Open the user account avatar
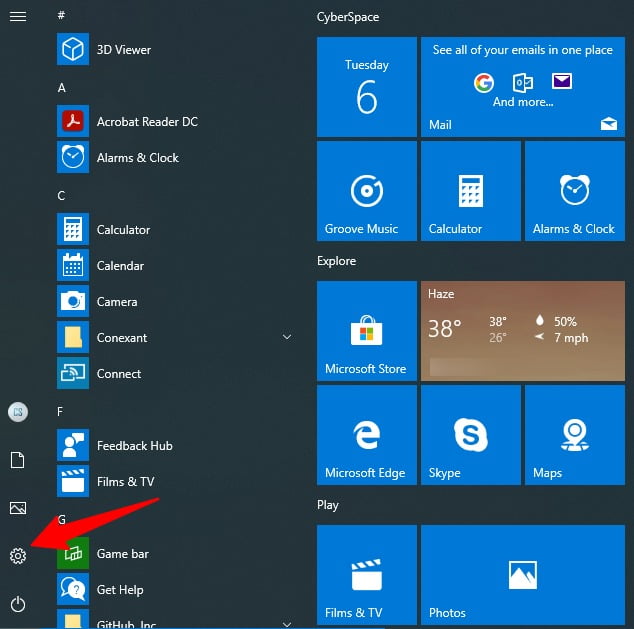The image size is (634, 629). [x=18, y=412]
